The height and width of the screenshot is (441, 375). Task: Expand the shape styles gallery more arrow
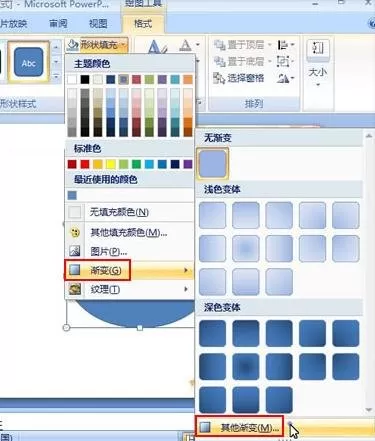(56, 77)
